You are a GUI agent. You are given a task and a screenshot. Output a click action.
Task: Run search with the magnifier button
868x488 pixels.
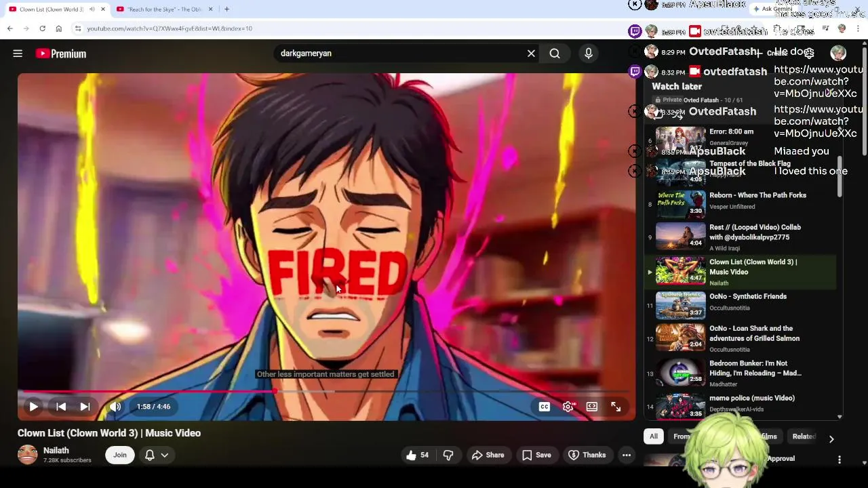point(555,54)
